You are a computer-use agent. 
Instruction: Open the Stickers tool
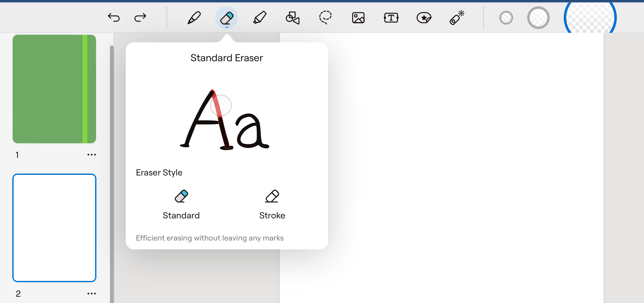coord(424,18)
